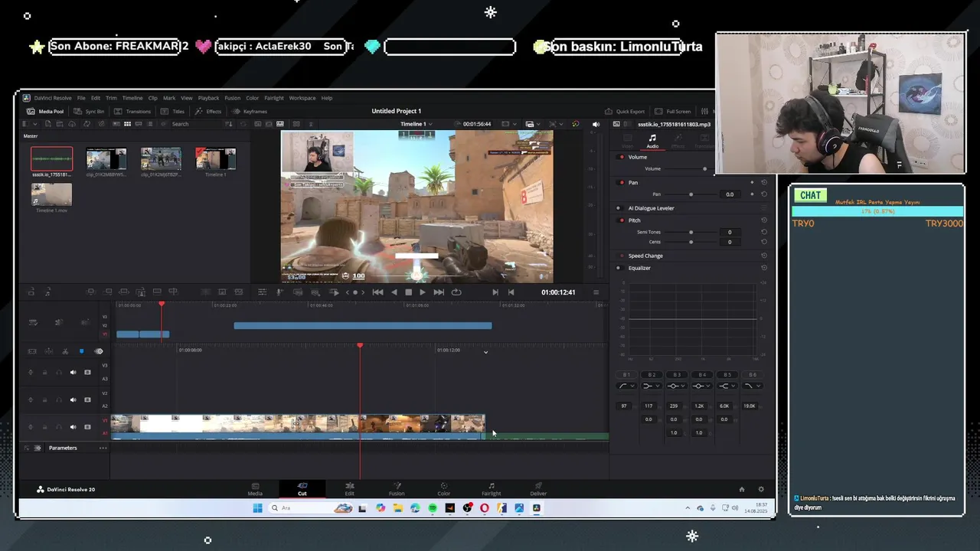Lock track V2 A2
This screenshot has width=980, height=551.
pos(44,399)
